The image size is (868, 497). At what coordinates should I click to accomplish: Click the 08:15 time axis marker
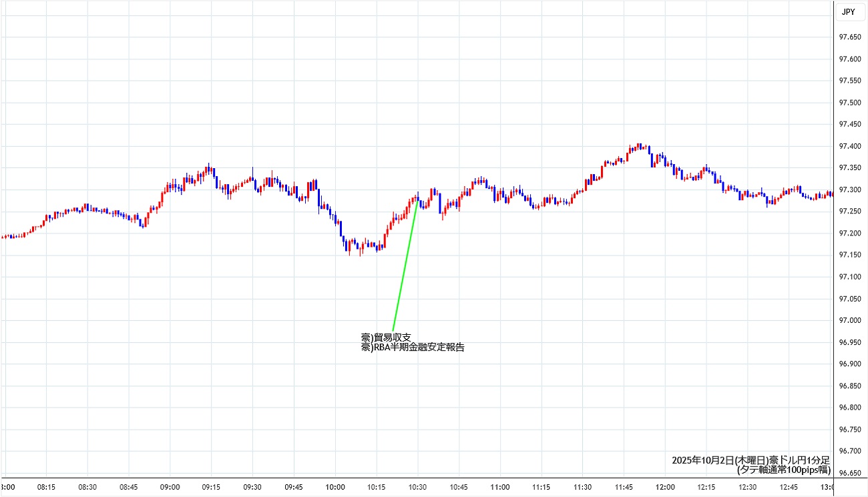(x=46, y=487)
